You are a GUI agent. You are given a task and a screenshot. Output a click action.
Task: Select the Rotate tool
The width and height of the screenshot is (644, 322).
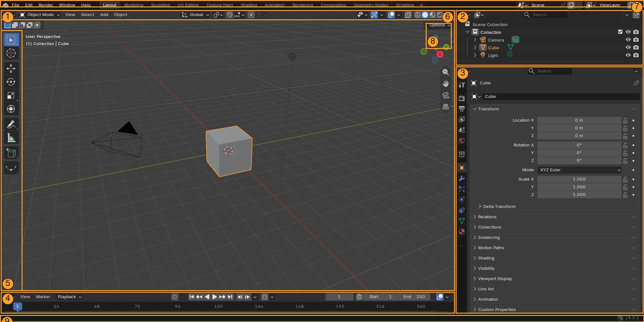click(x=11, y=82)
